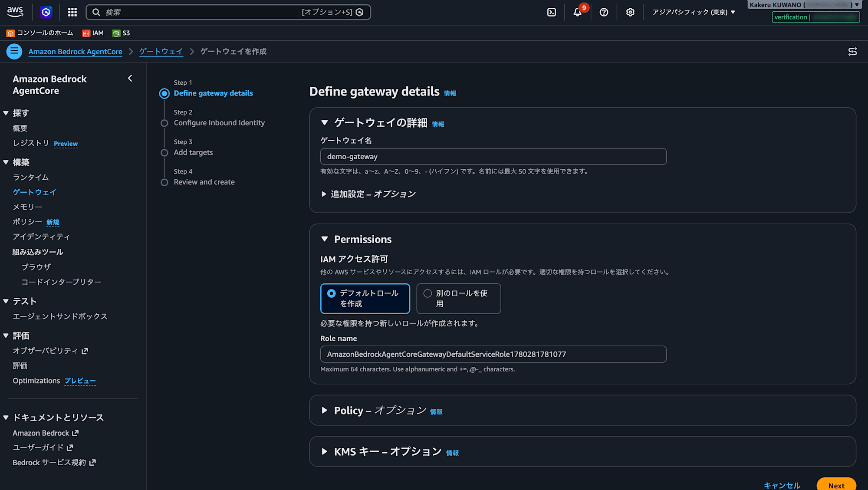Open ランタイム in the sidebar
The image size is (868, 490).
click(31, 178)
